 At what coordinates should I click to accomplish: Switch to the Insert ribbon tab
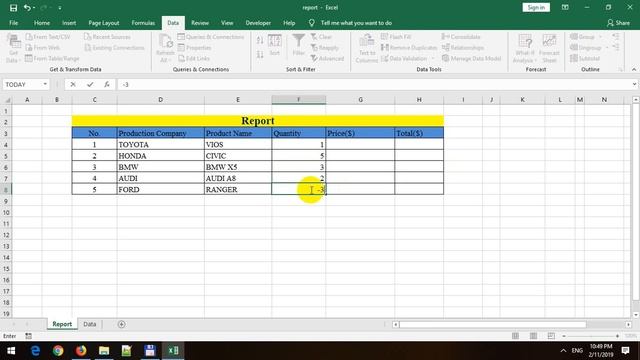[69, 23]
